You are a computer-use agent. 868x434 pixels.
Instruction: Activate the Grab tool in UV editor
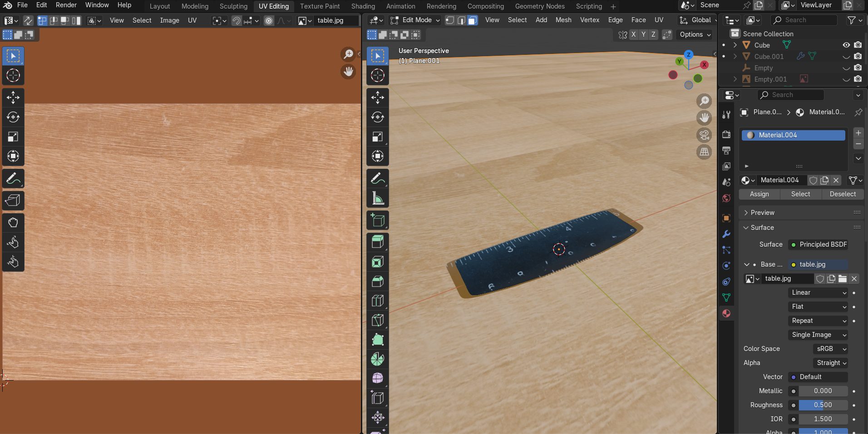[x=13, y=222]
